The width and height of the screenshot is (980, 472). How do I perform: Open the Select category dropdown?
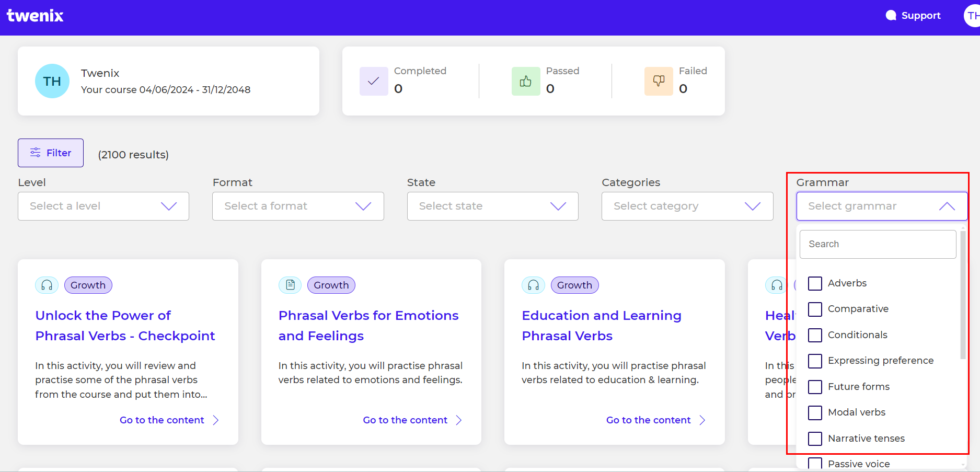[x=687, y=206]
